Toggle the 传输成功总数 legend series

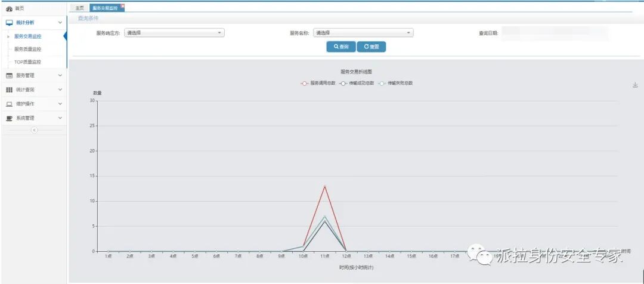coord(357,83)
